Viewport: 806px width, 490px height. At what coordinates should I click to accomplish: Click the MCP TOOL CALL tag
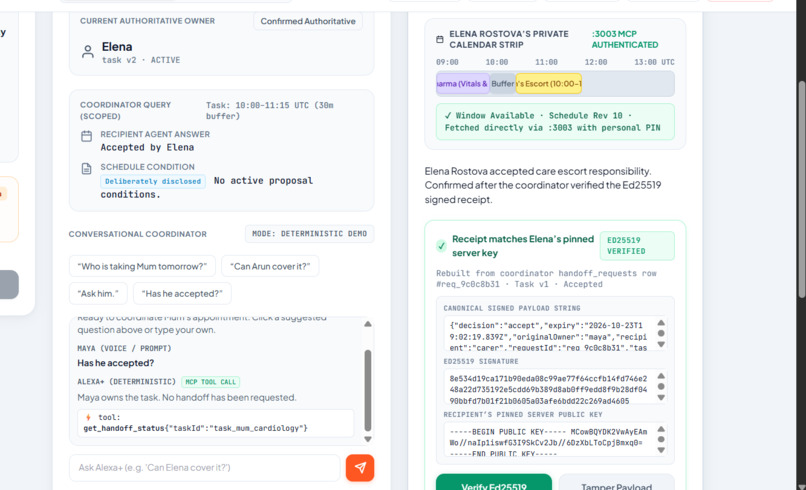click(x=210, y=382)
